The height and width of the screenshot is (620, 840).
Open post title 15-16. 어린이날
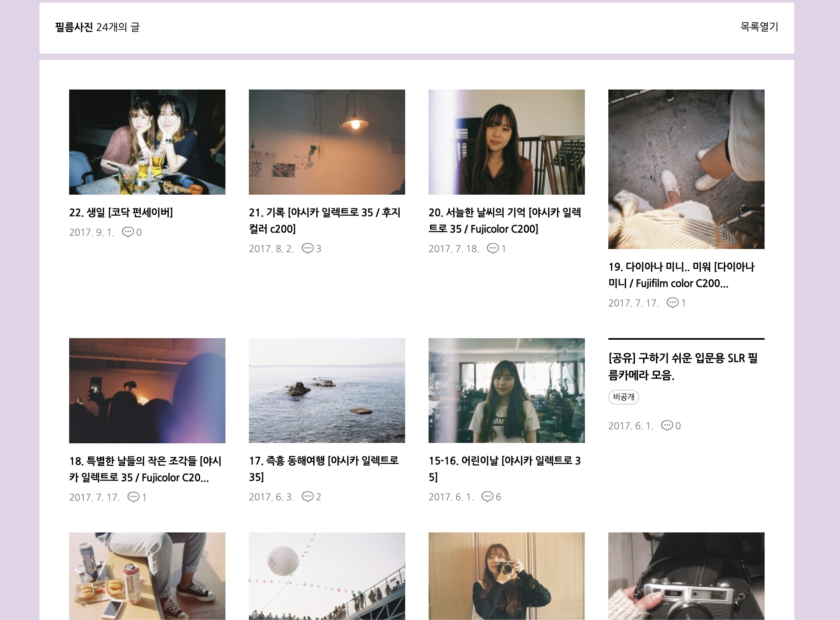(505, 469)
